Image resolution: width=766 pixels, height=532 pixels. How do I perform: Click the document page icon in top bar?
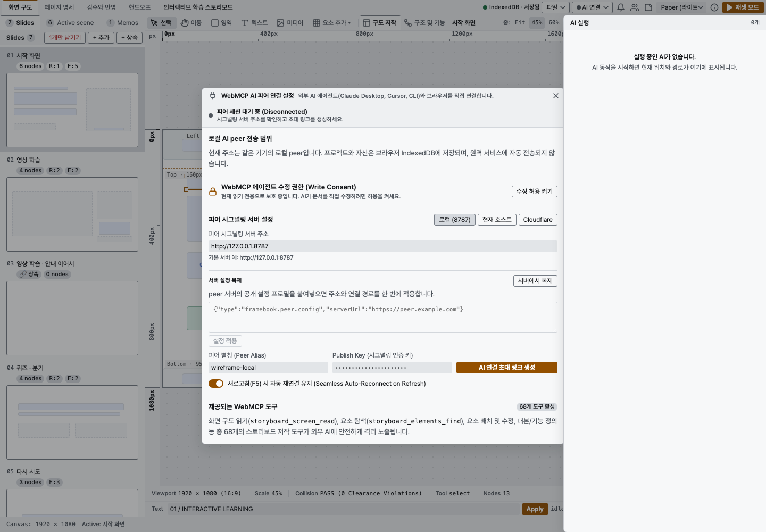point(648,7)
